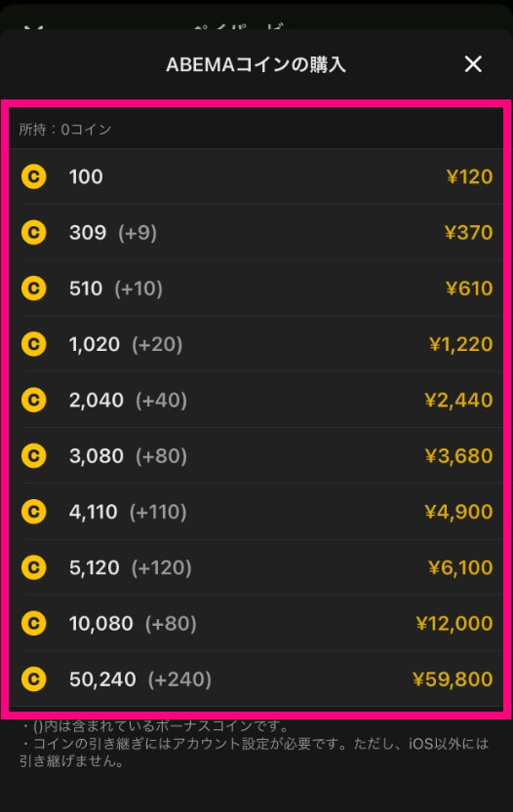Tap the coin icon beside 1,020 coins

point(34,344)
